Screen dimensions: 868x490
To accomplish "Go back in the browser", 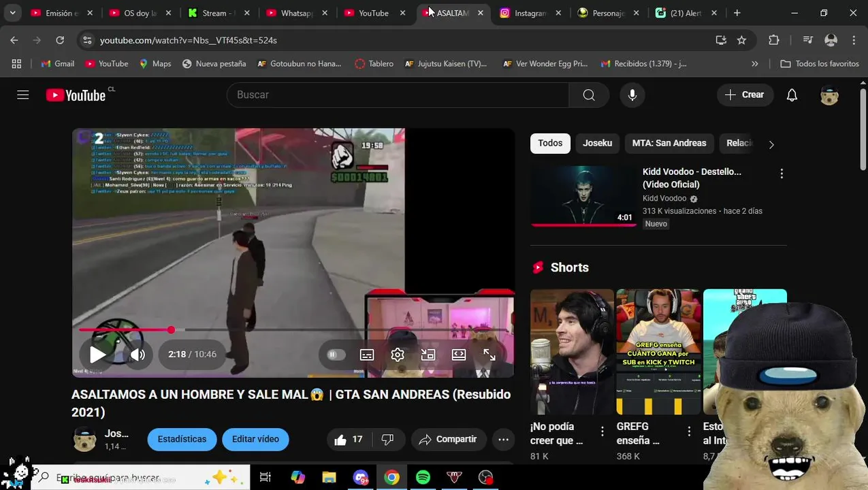I will [x=14, y=40].
